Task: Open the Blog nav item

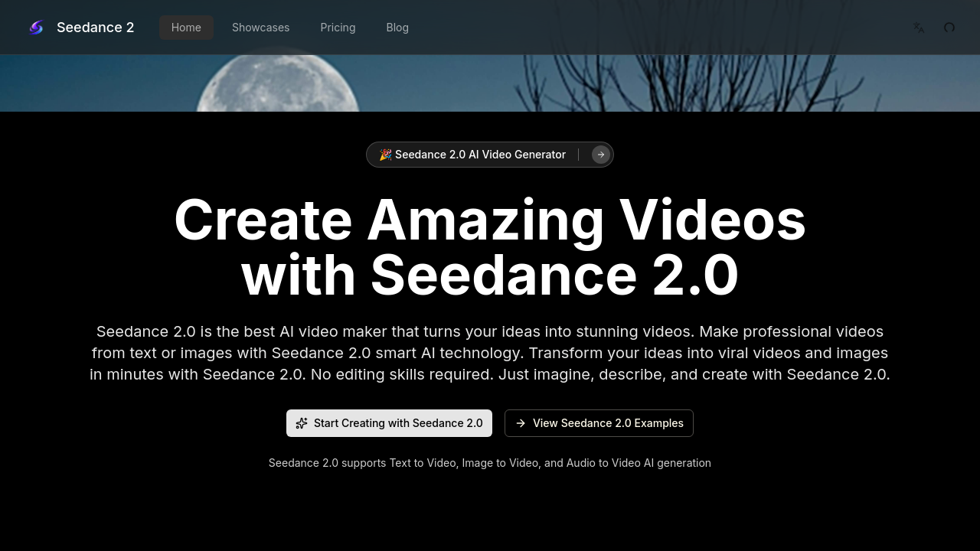Action: (x=397, y=28)
